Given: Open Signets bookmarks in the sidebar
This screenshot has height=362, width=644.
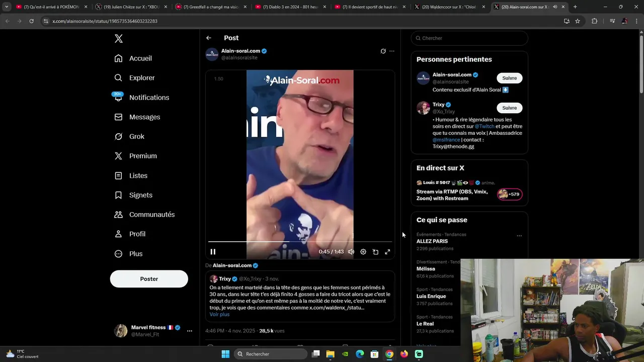Looking at the screenshot, I should tap(133, 195).
